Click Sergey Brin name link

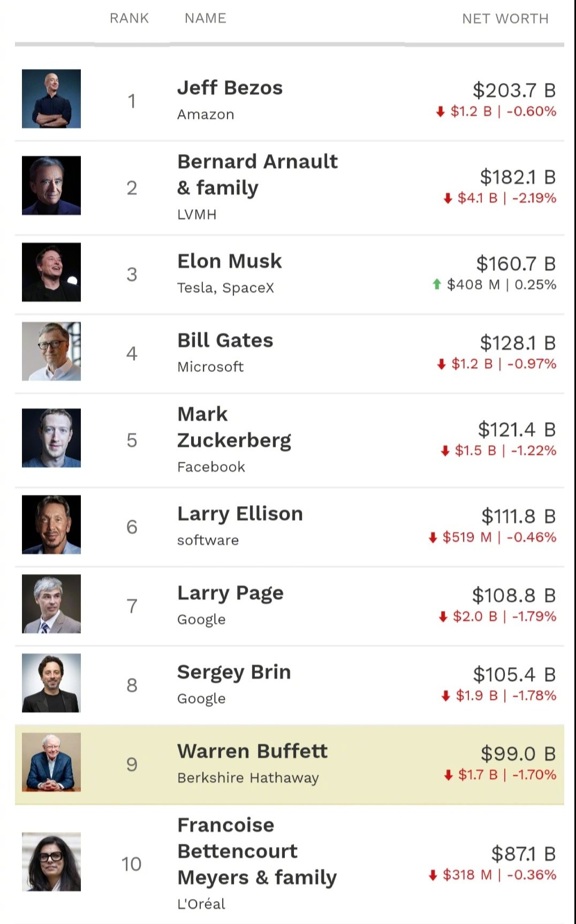pos(234,673)
